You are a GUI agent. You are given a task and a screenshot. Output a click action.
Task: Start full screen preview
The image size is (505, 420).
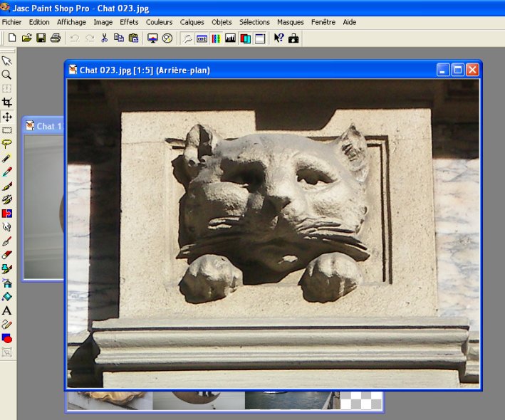point(152,38)
